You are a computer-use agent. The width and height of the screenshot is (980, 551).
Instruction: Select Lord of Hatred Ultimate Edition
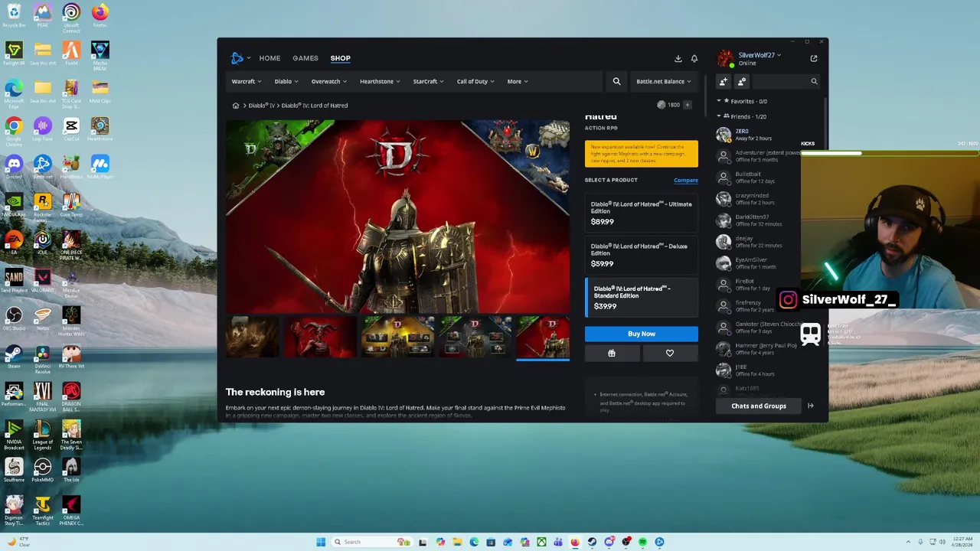coord(642,213)
